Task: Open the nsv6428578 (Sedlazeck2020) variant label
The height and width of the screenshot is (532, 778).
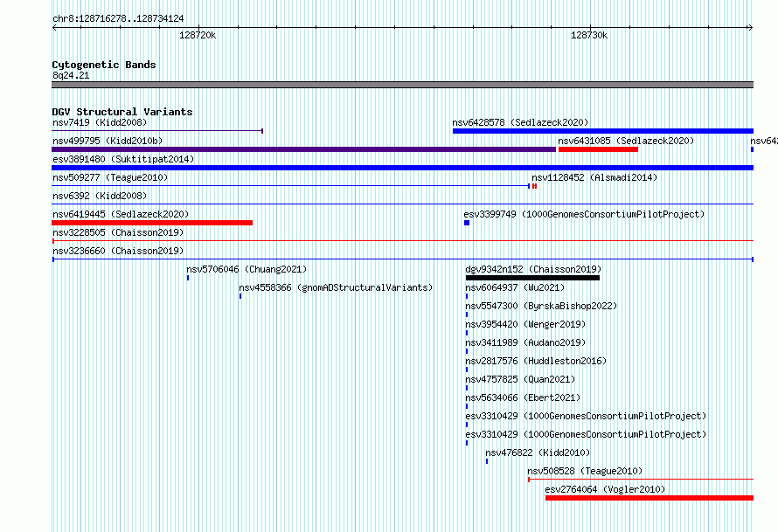Action: click(520, 122)
